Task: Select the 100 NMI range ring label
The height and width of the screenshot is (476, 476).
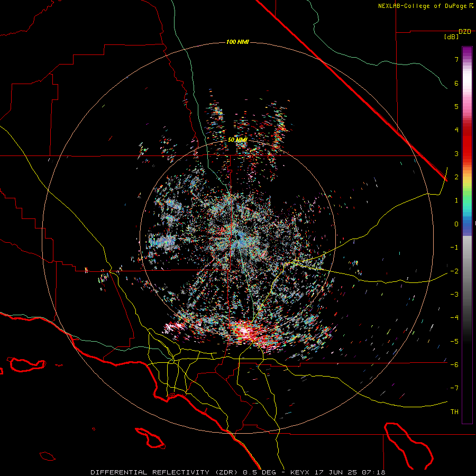Action: (x=237, y=42)
